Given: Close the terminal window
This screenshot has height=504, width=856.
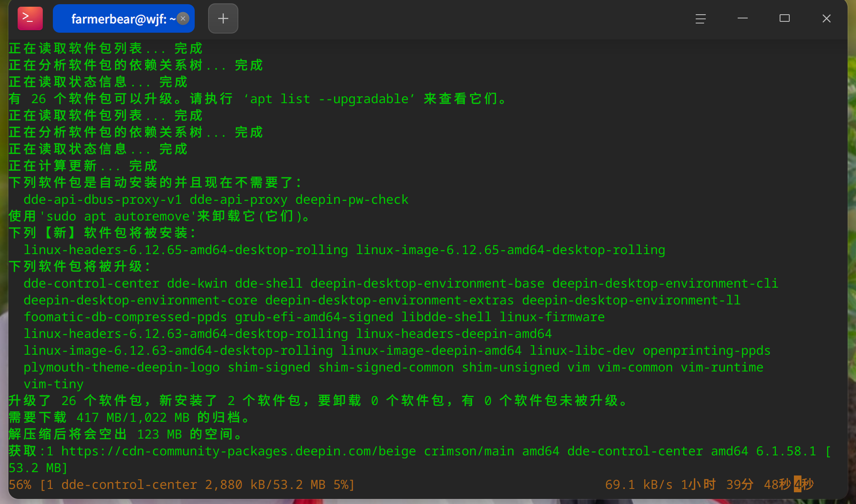Looking at the screenshot, I should pos(826,18).
